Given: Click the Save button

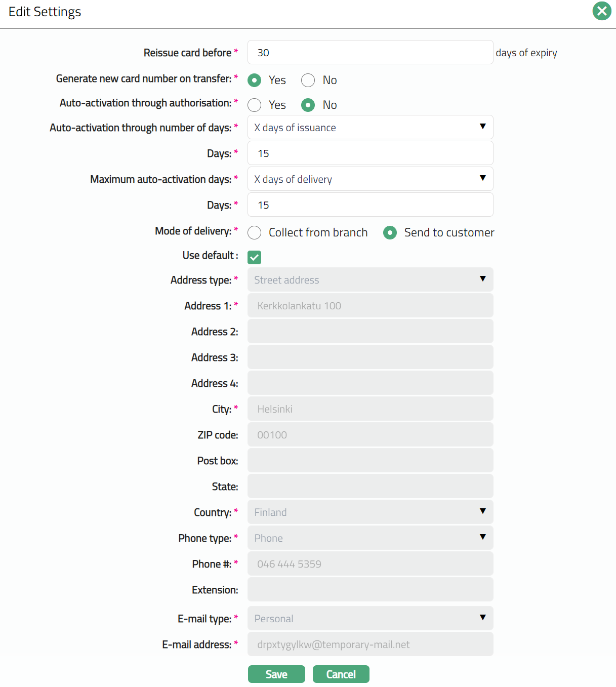Looking at the screenshot, I should click(276, 674).
